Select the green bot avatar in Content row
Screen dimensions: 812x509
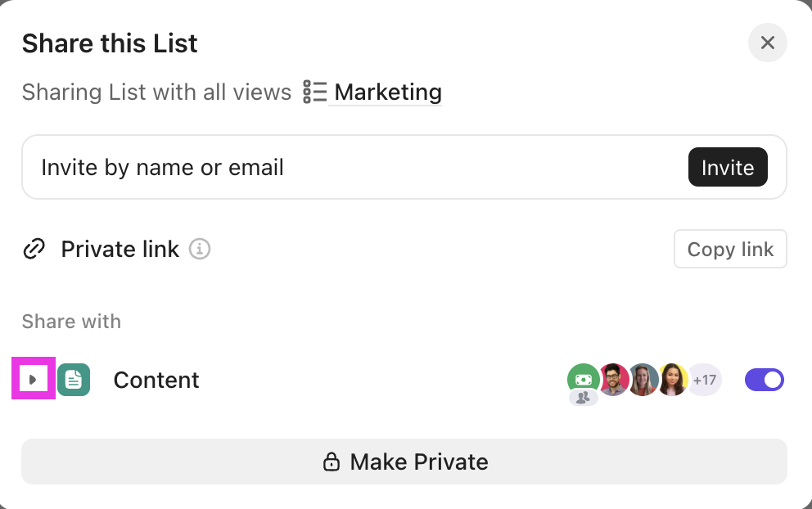(x=584, y=379)
